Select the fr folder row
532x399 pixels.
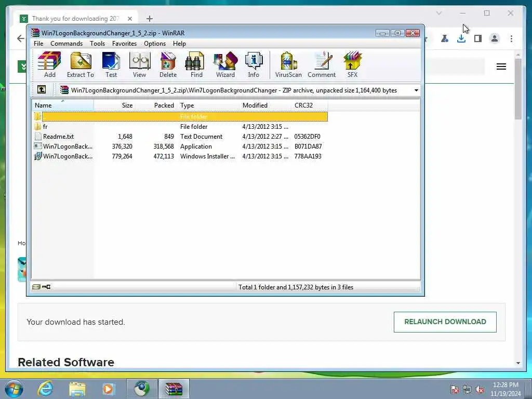(x=180, y=127)
